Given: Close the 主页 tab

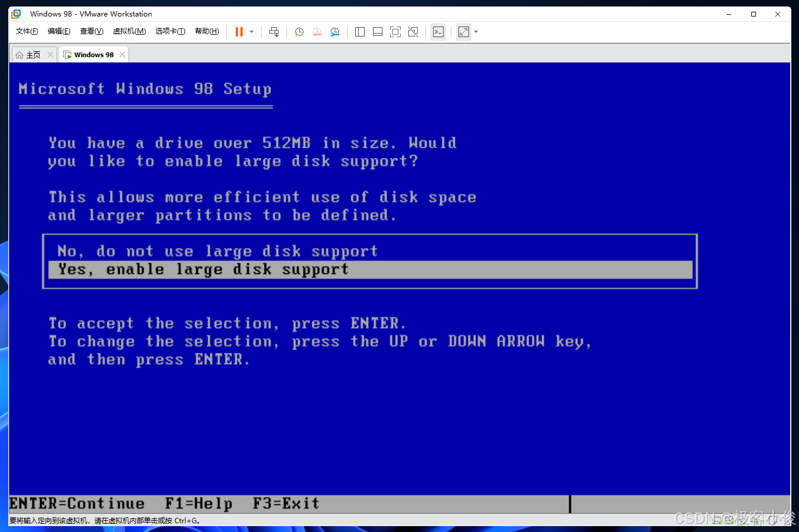Looking at the screenshot, I should (50, 55).
